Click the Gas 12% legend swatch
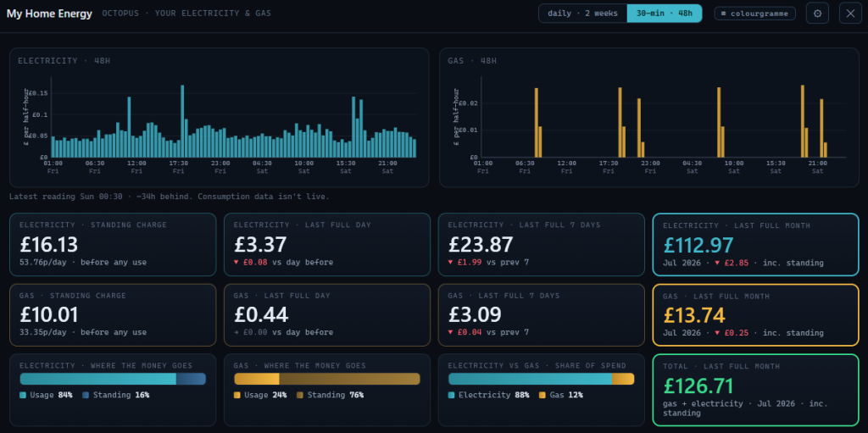 tap(542, 396)
